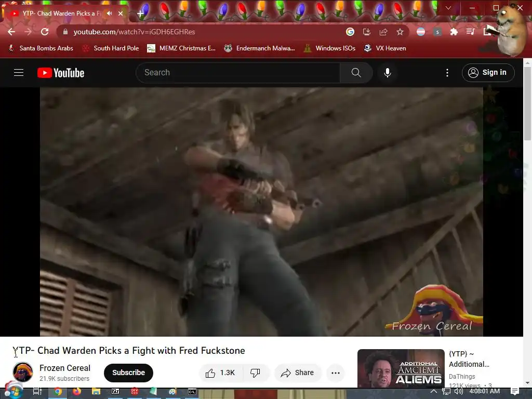Bookmark this page with the star icon
The width and height of the screenshot is (532, 399).
pos(400,32)
